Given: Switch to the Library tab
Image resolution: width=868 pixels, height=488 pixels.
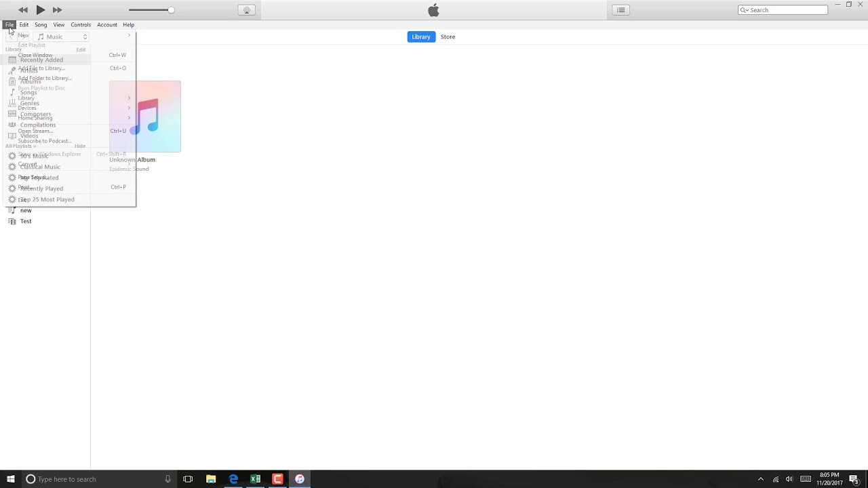Looking at the screenshot, I should click(x=421, y=37).
